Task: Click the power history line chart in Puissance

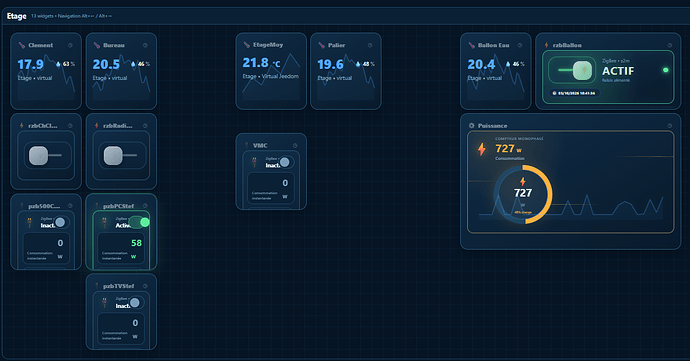Action: pyautogui.click(x=571, y=206)
